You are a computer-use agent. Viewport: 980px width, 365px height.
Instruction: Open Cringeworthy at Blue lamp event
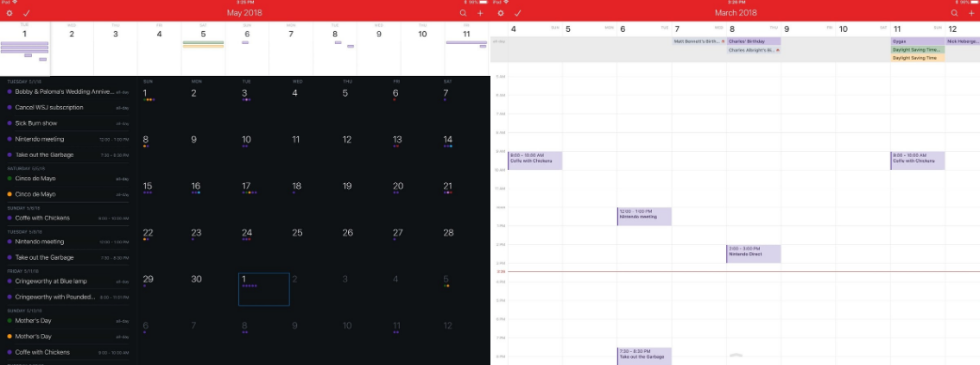click(67, 281)
